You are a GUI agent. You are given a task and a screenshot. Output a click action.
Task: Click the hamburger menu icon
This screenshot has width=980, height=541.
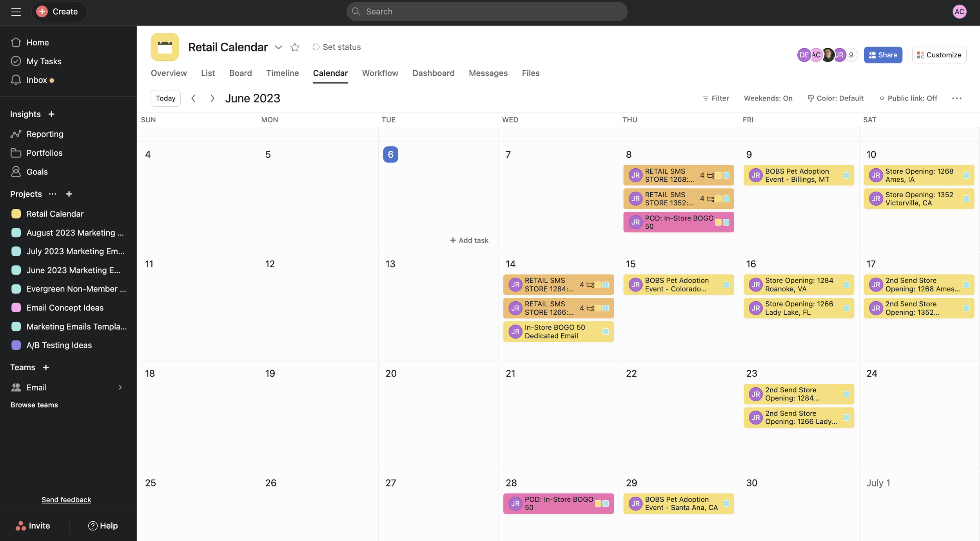tap(16, 12)
